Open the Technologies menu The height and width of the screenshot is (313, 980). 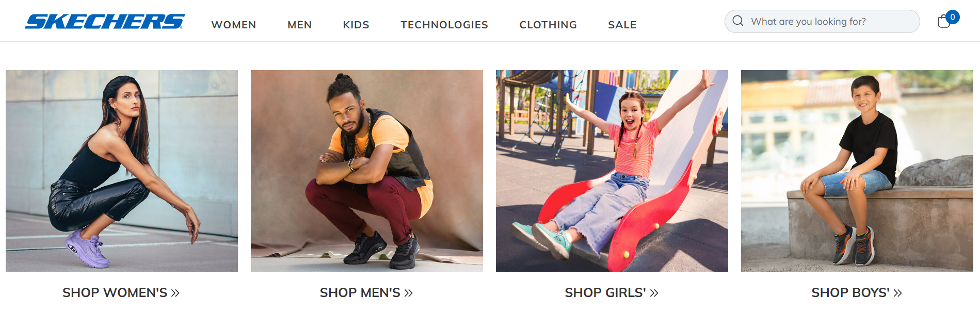tap(444, 25)
